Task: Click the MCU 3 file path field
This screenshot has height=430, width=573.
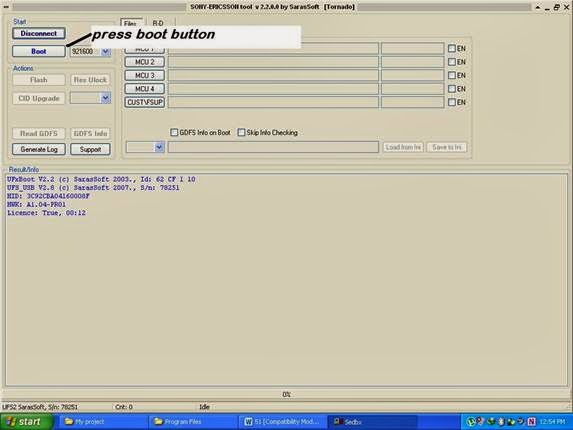Action: coord(273,75)
